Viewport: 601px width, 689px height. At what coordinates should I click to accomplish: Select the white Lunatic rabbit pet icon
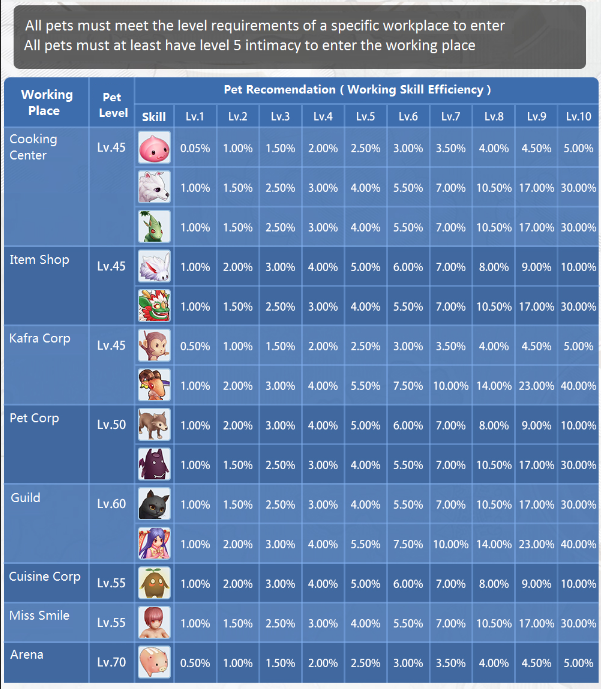(x=154, y=266)
